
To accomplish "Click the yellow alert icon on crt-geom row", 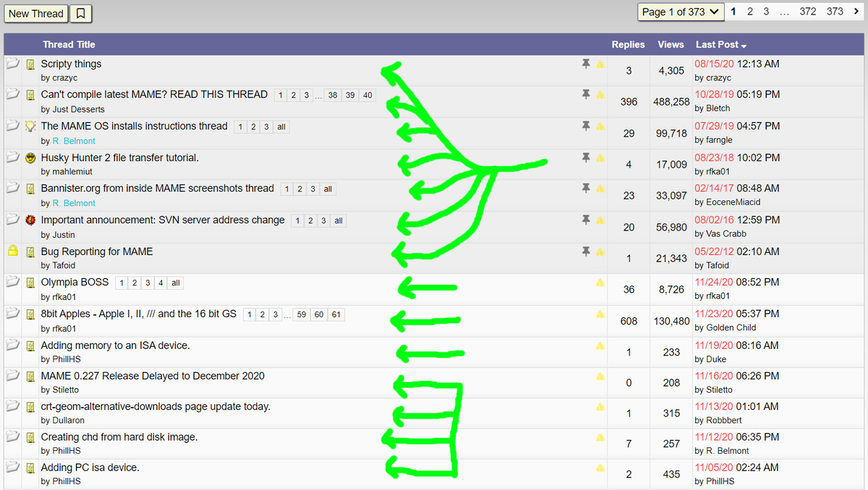I will [x=600, y=407].
